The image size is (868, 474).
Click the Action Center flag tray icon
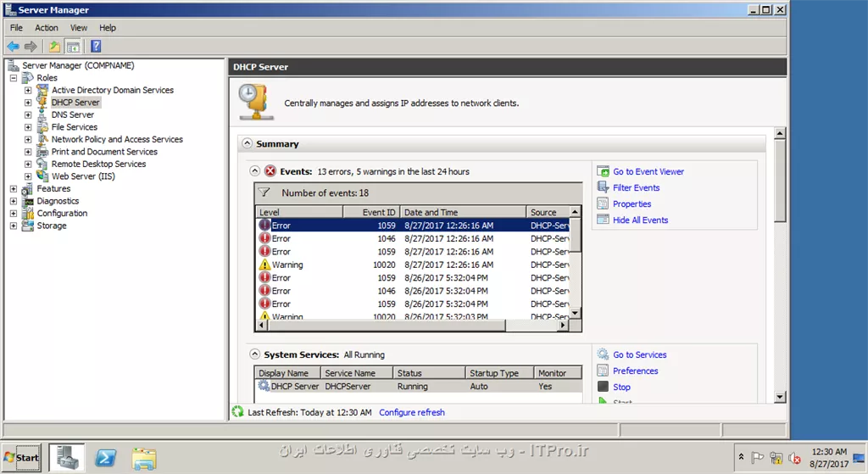[757, 457]
